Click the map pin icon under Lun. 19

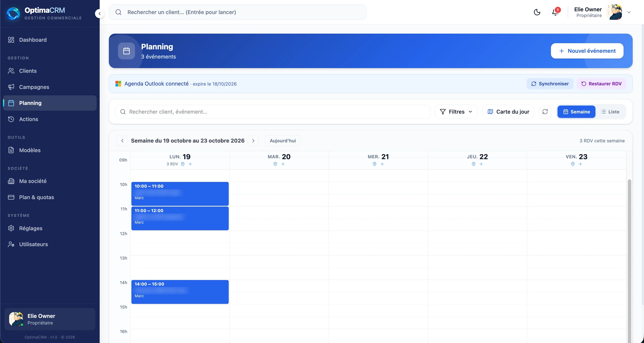point(183,164)
